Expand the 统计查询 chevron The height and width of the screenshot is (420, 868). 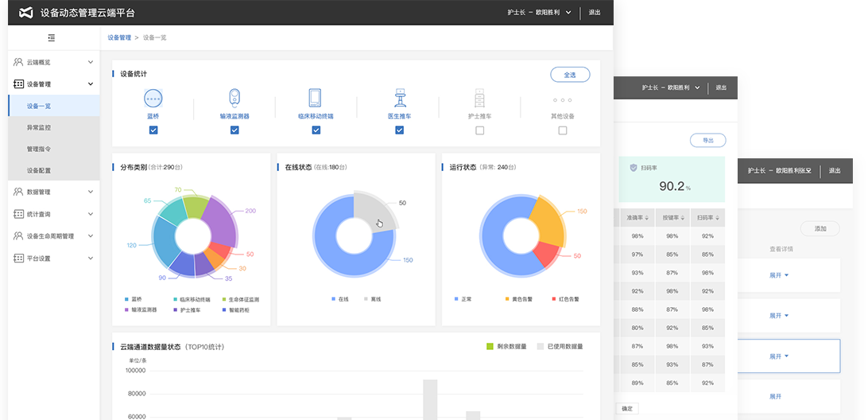click(x=91, y=214)
